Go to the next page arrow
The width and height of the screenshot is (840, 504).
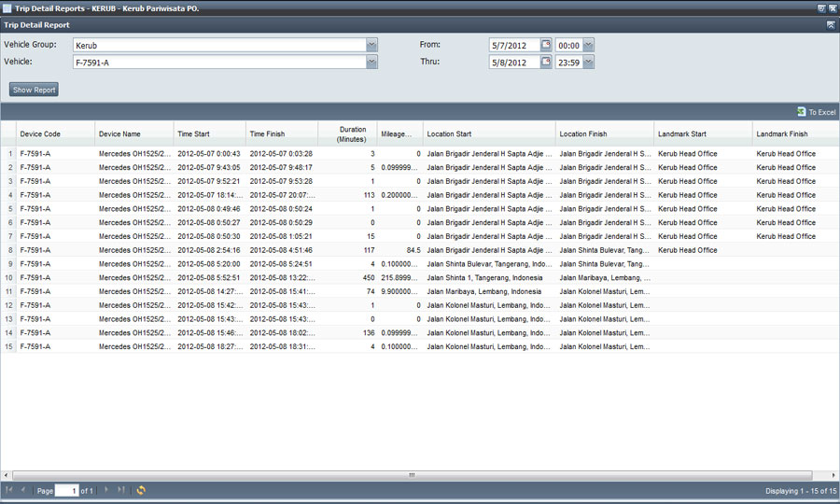click(x=106, y=490)
